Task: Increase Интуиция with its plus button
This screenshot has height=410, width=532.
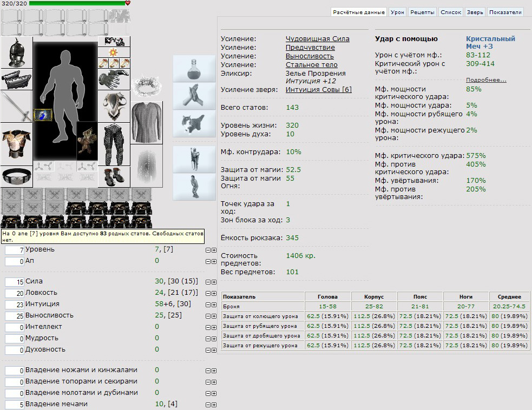Action: pos(214,305)
